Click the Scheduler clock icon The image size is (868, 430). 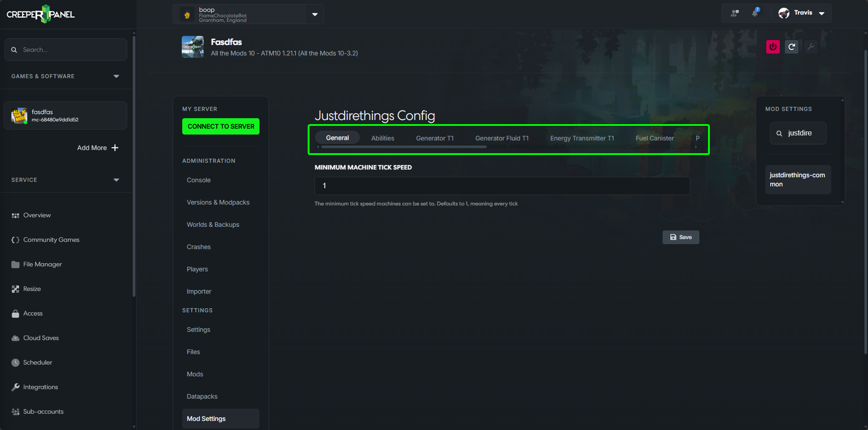coord(15,363)
